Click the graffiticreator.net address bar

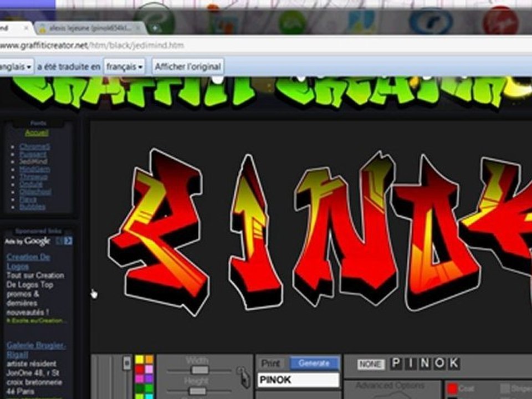click(265, 45)
